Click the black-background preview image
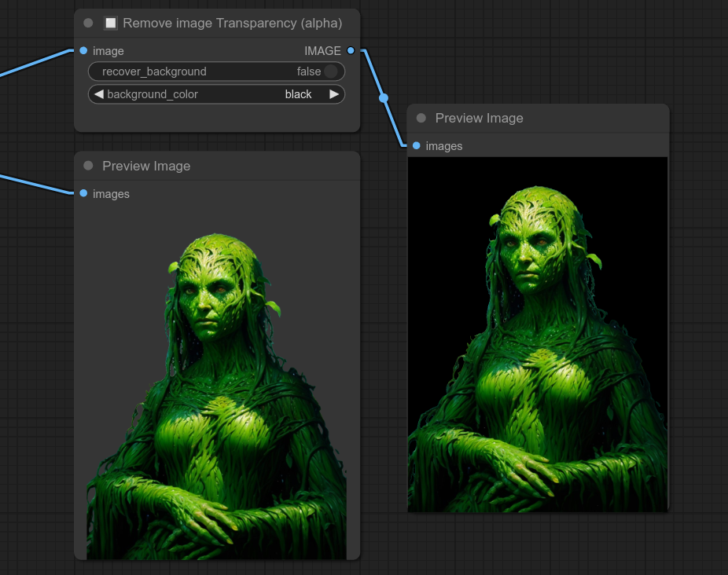728x575 pixels. pos(538,334)
